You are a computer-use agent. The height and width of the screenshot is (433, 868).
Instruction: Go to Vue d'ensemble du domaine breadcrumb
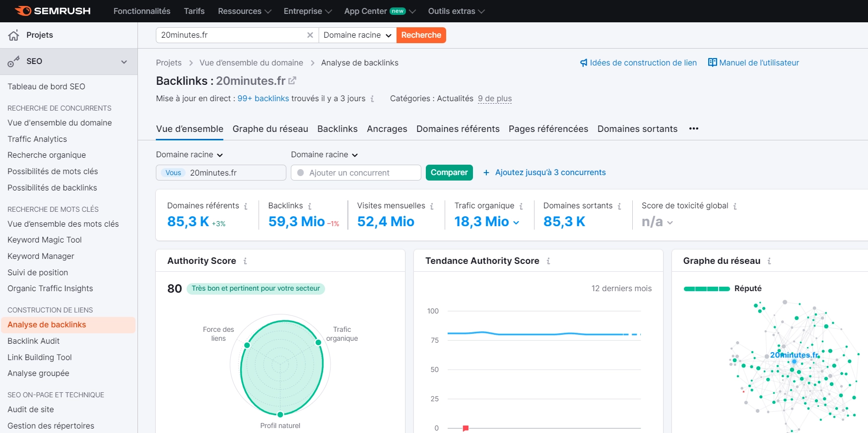coord(251,63)
